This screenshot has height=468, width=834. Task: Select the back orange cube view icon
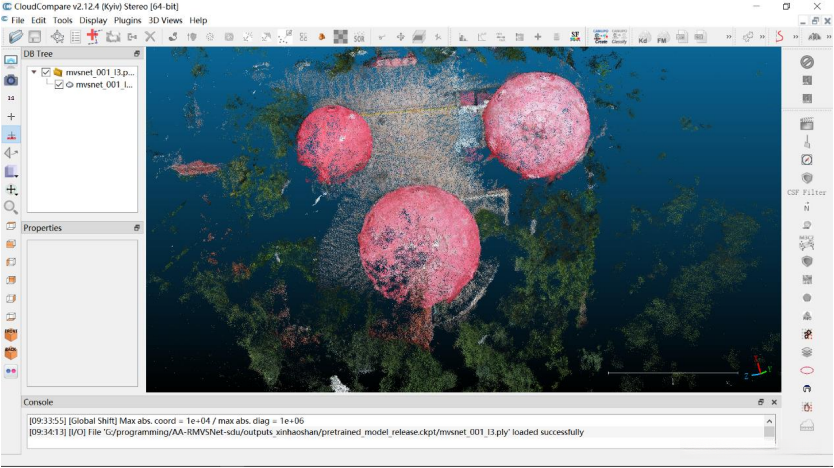coord(11,353)
